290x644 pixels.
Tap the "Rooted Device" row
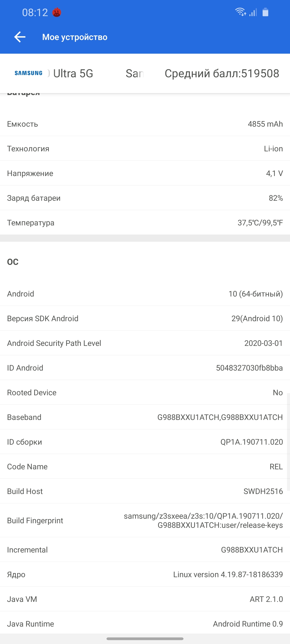click(x=145, y=392)
